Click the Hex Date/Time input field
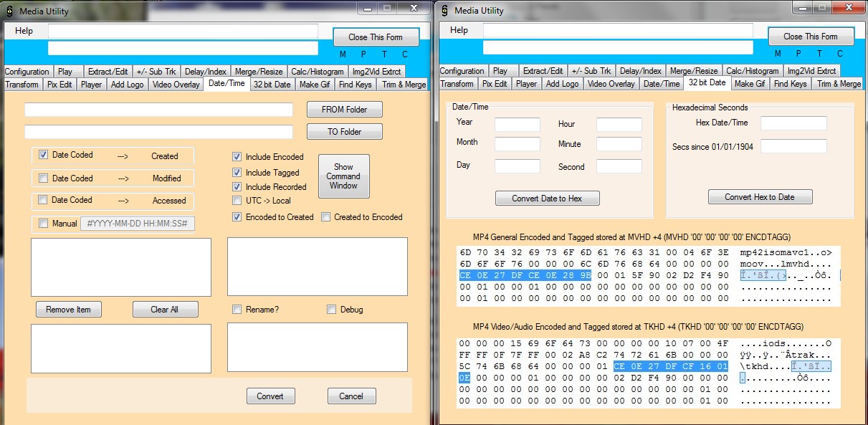 click(793, 123)
